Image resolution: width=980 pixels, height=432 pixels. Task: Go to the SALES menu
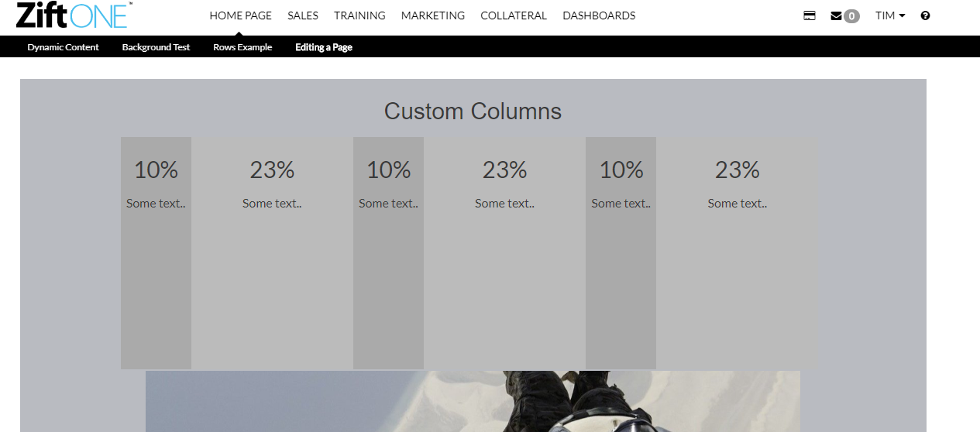click(x=303, y=15)
